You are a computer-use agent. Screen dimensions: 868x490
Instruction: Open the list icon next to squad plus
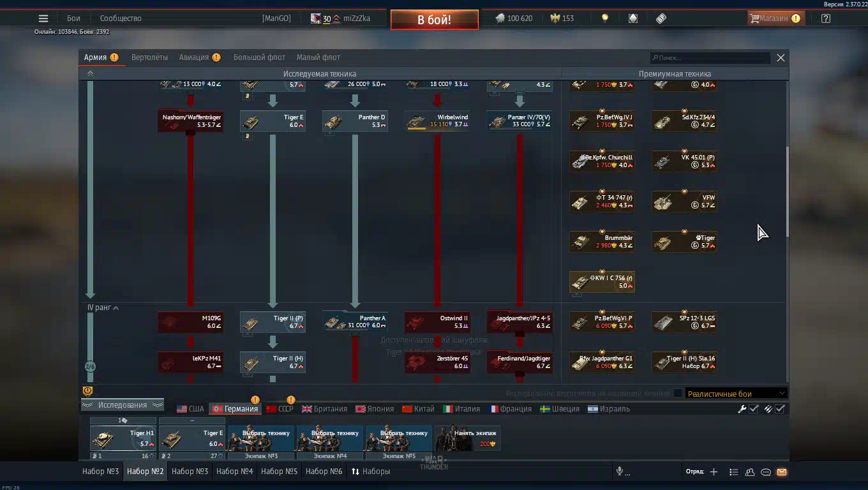click(x=734, y=472)
